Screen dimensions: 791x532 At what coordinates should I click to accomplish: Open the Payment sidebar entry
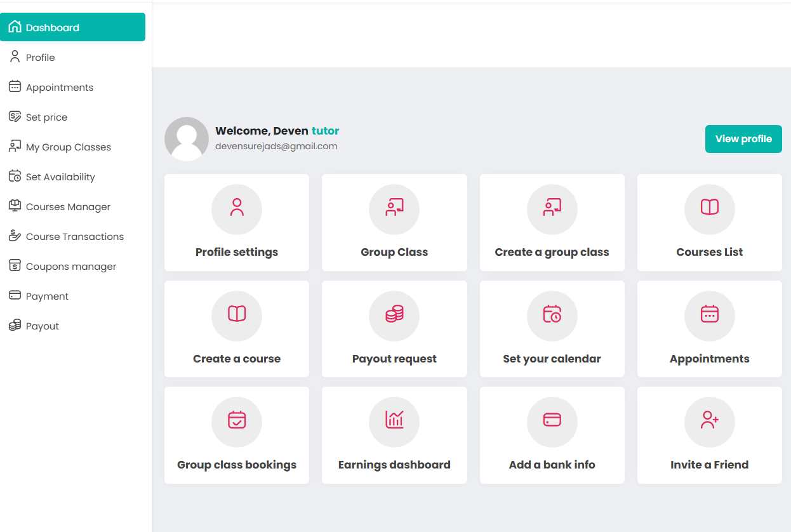[73, 296]
